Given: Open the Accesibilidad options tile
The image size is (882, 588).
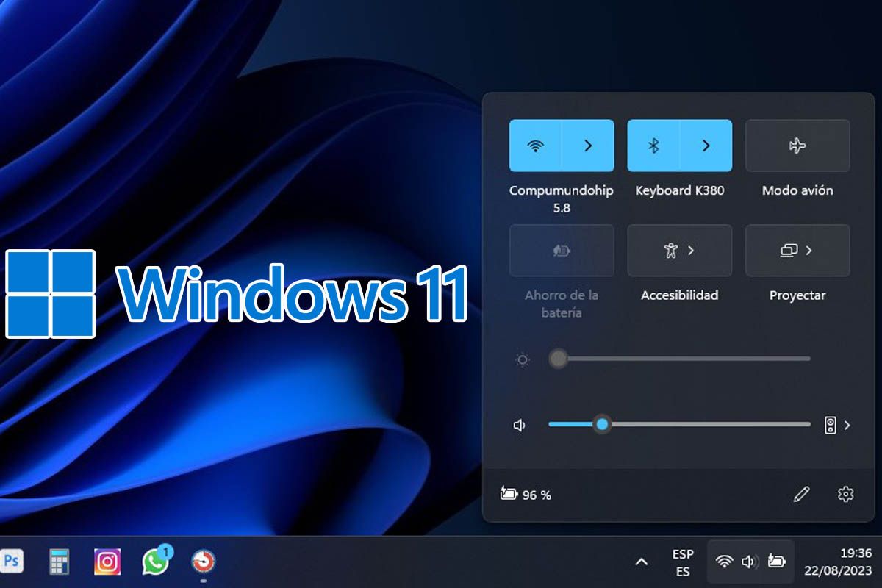Looking at the screenshot, I should 679,251.
